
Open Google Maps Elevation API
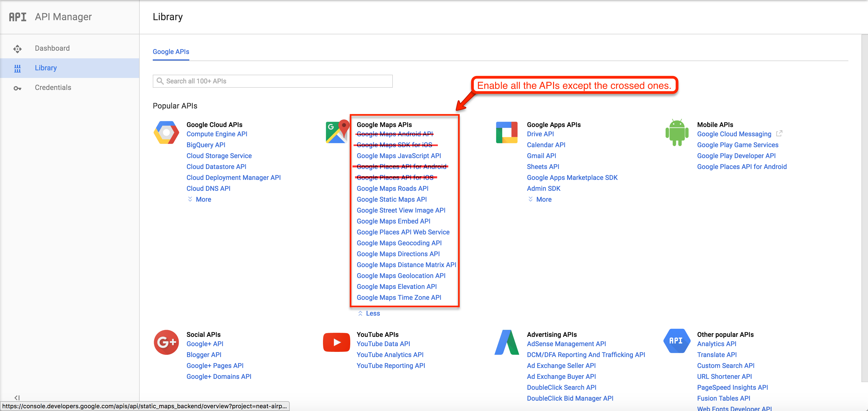click(397, 286)
